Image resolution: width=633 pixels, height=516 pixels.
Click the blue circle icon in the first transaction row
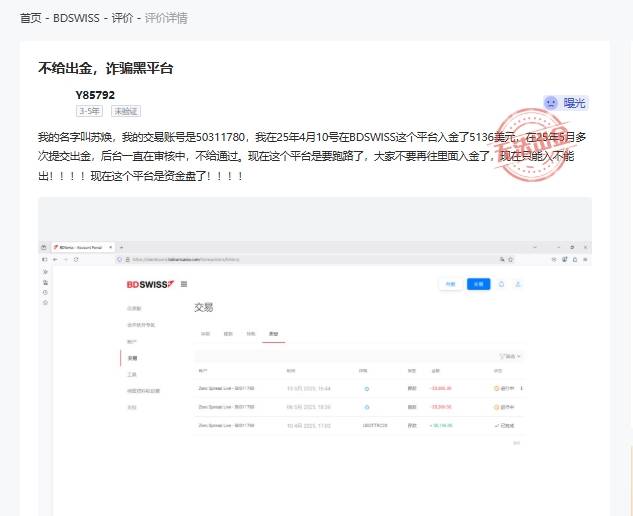coord(367,389)
